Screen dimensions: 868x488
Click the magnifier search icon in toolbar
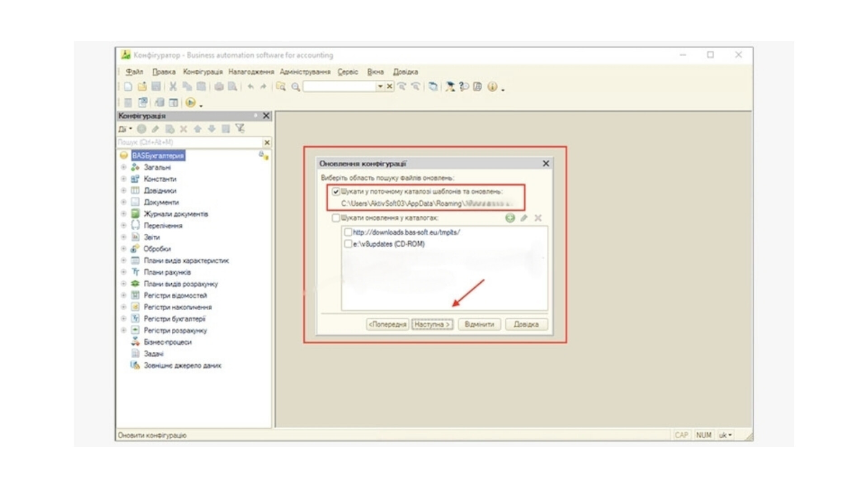click(296, 87)
